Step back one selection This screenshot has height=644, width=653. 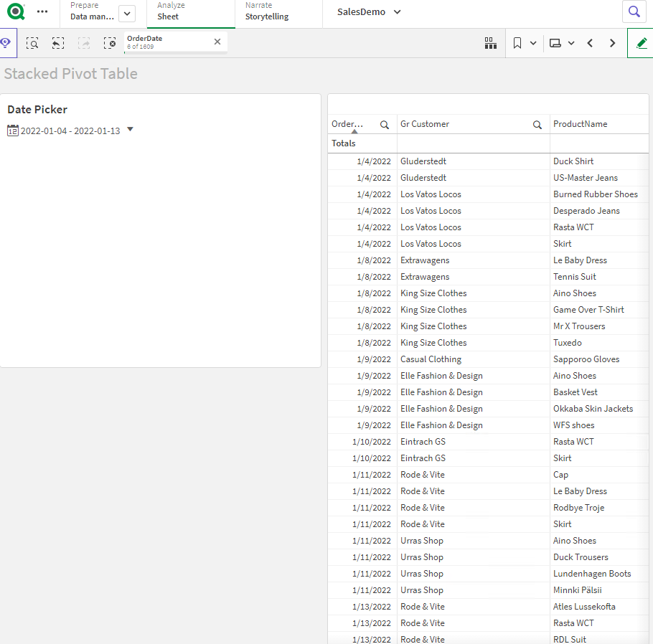(58, 43)
